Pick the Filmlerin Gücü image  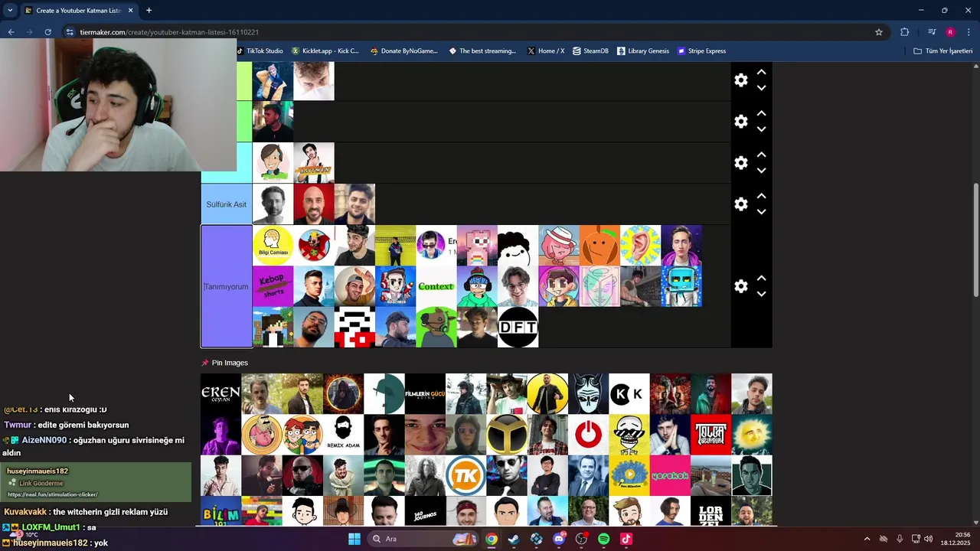(425, 393)
